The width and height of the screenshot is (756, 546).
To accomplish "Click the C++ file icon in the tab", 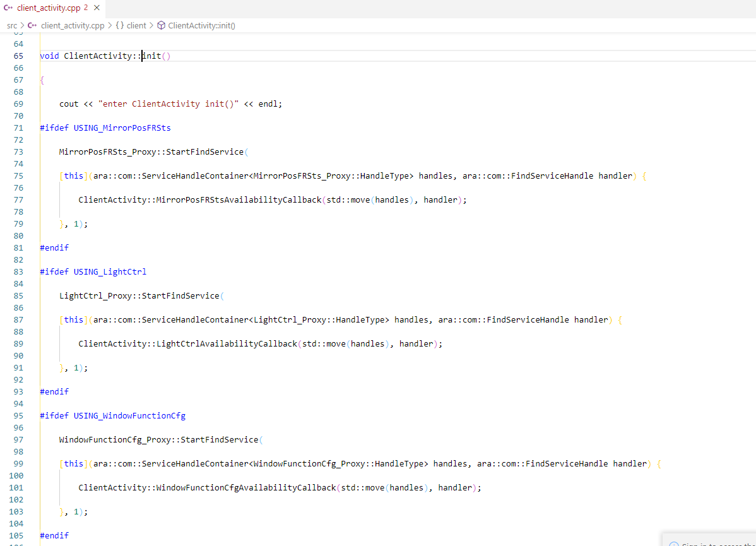I will (x=9, y=8).
